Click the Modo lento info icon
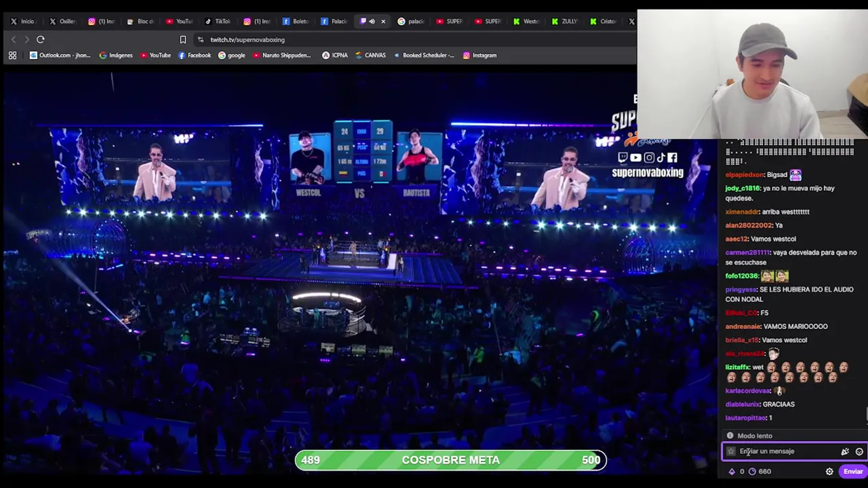This screenshot has height=488, width=868. click(730, 436)
